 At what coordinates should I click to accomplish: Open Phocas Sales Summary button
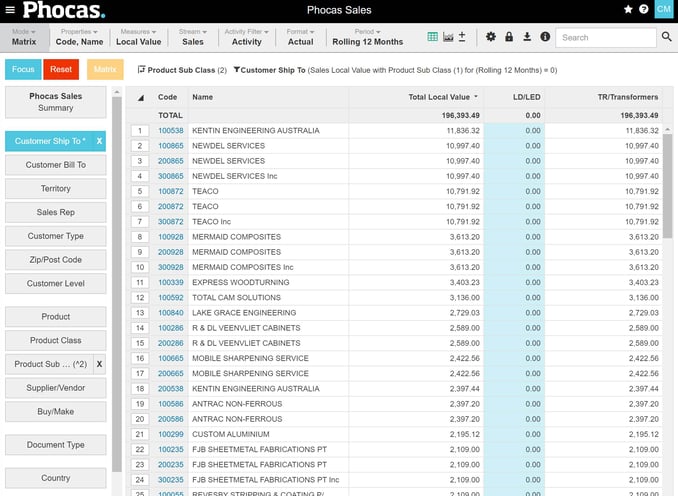pos(55,102)
